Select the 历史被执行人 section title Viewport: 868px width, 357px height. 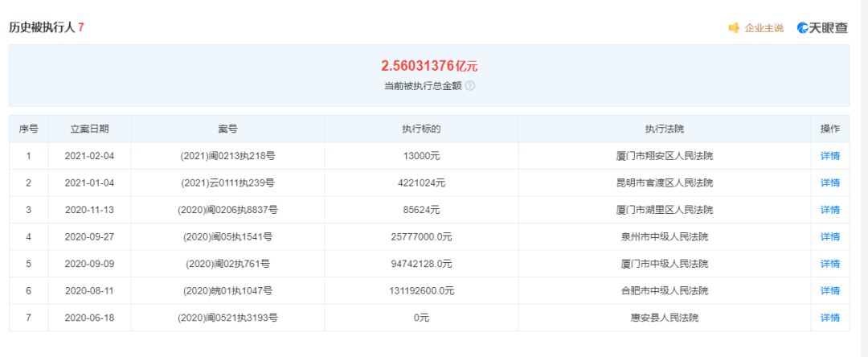click(x=42, y=27)
